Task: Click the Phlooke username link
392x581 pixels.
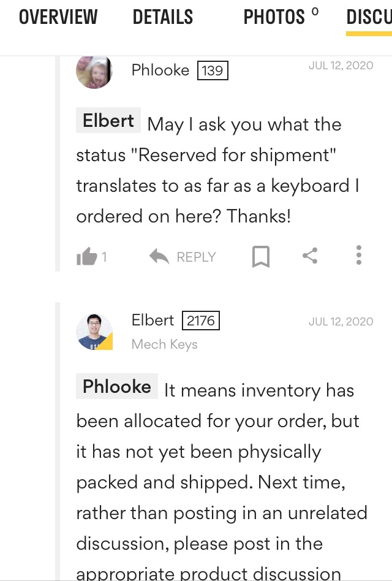Action: point(160,70)
